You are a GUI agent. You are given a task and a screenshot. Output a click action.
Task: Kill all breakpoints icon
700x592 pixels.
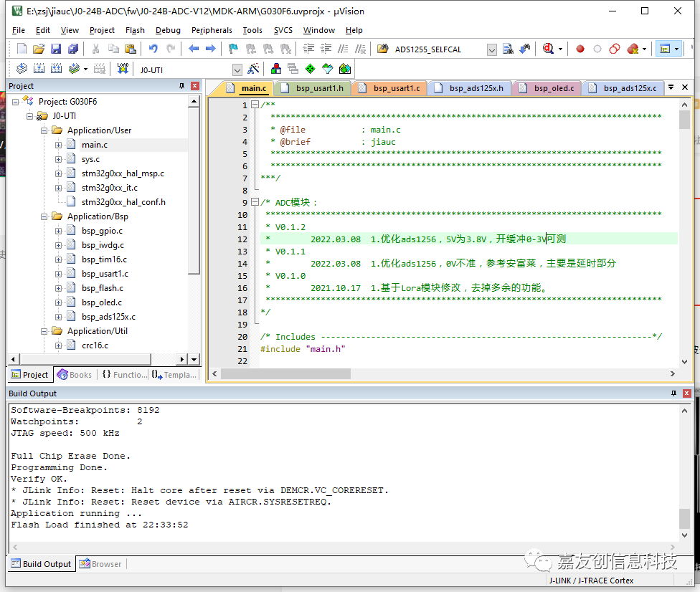tap(633, 49)
